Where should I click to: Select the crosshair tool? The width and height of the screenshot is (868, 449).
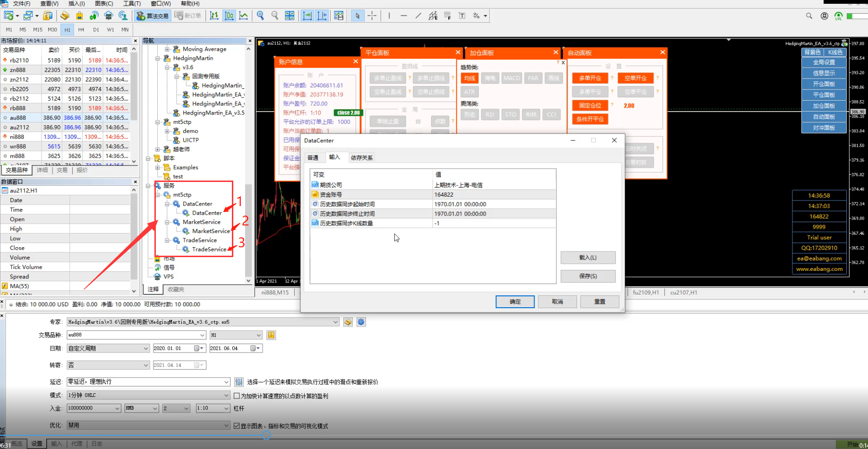(372, 16)
